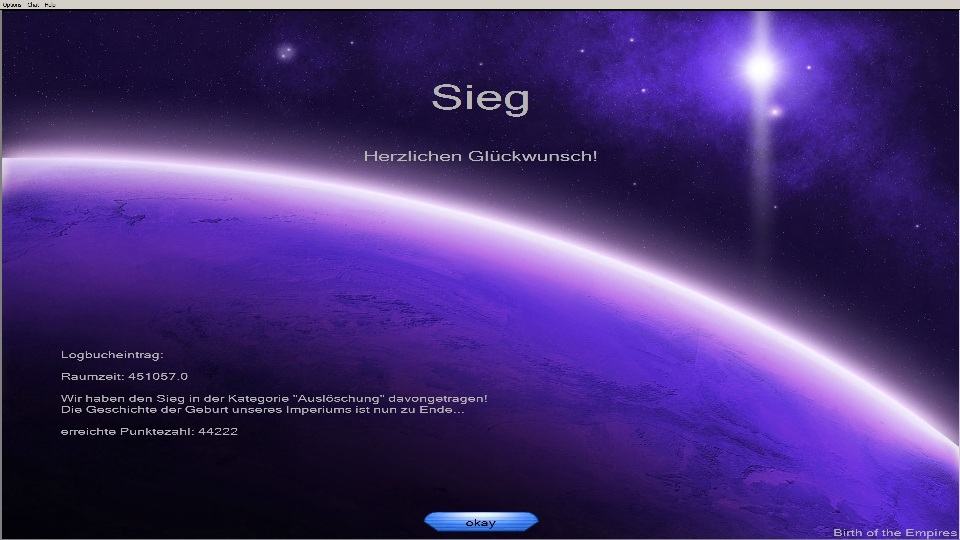Viewport: 960px width, 540px height.
Task: Open the Help menu in the menu bar
Action: (x=50, y=4)
